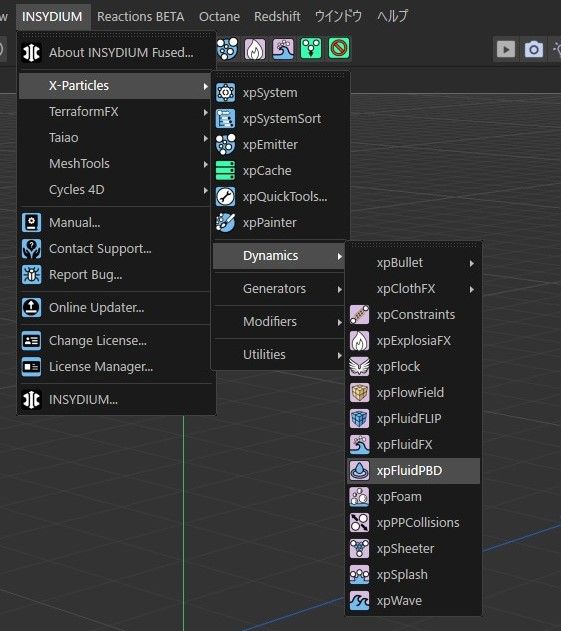
Task: Click the xpEmitter icon in the X-Particles submenu
Action: (x=225, y=144)
